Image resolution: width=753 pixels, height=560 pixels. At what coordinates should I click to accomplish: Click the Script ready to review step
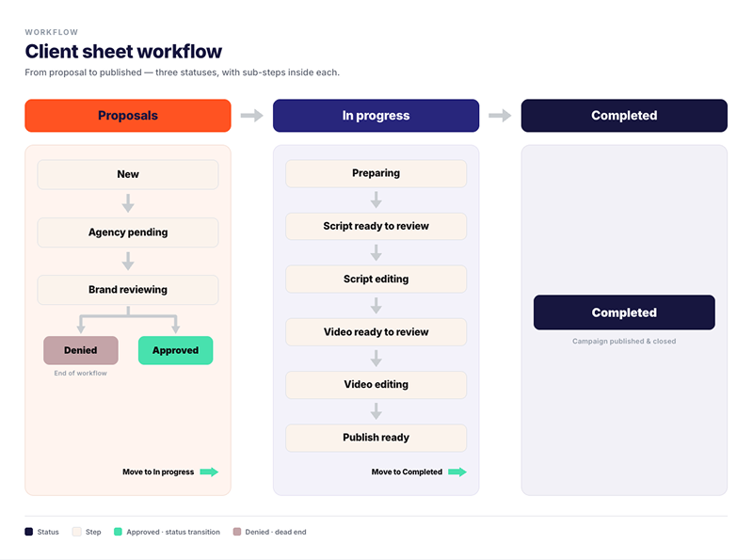(x=376, y=226)
